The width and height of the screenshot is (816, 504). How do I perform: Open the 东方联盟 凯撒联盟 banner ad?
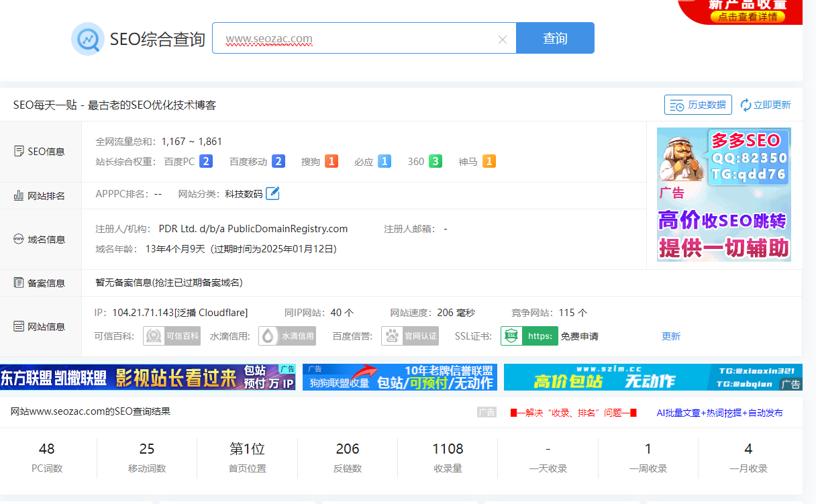click(x=148, y=377)
